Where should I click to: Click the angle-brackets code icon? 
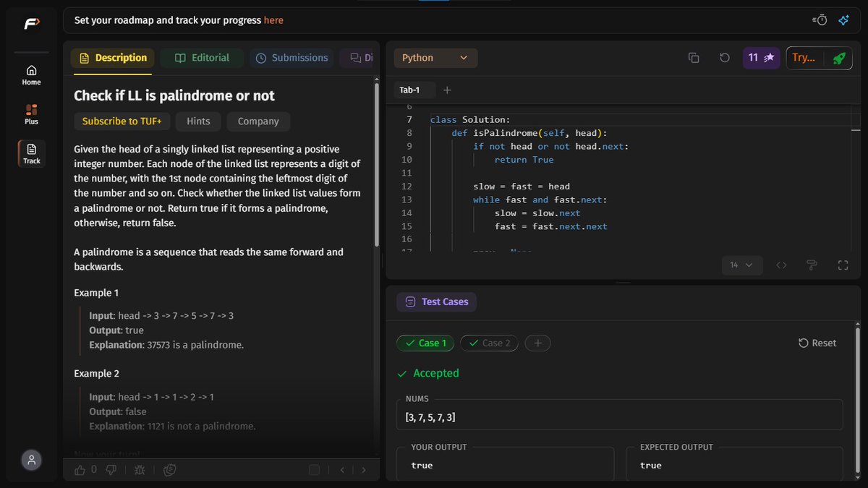point(781,265)
